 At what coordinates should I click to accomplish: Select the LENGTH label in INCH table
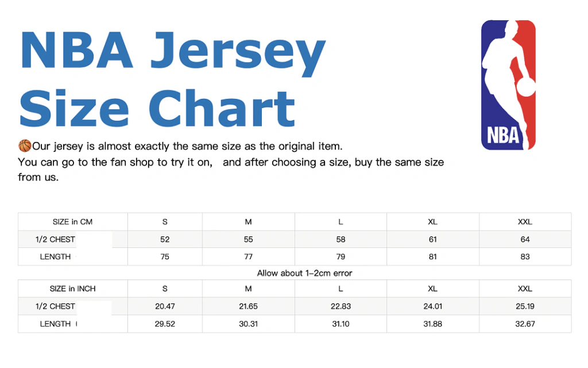(55, 324)
